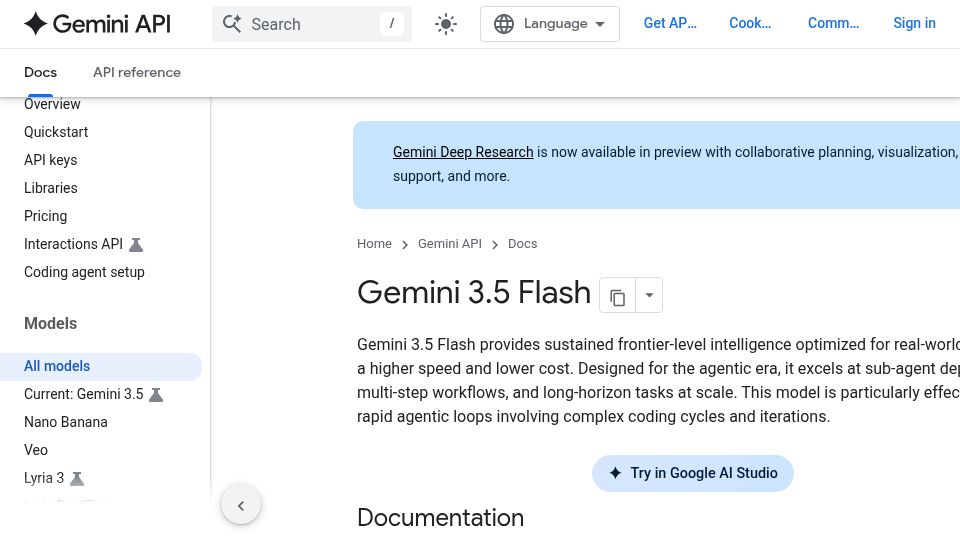Click the Models section heading in sidebar

tap(50, 323)
